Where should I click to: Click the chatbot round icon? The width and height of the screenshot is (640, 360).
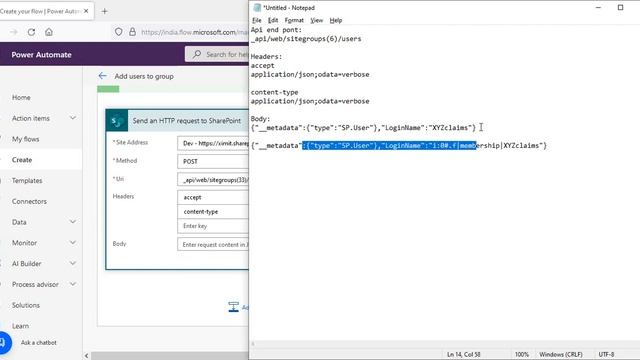[4, 343]
